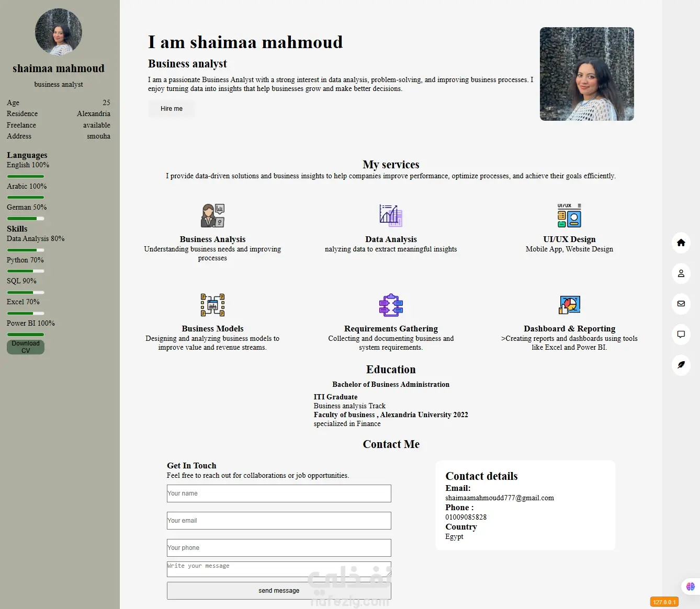This screenshot has width=700, height=609.
Task: Click the "smouha" address value
Action: pos(98,136)
